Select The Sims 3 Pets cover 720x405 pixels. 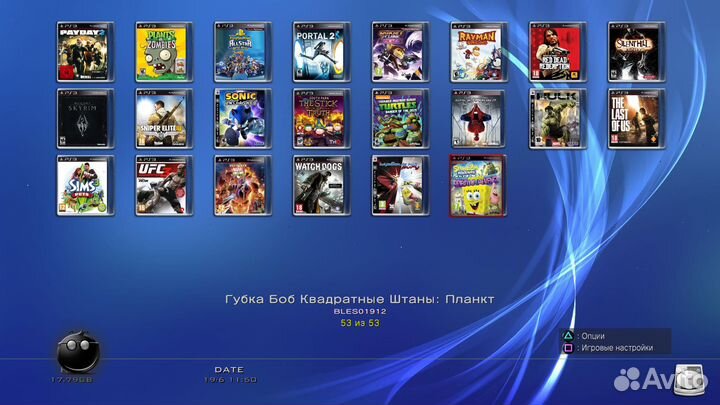(x=85, y=186)
